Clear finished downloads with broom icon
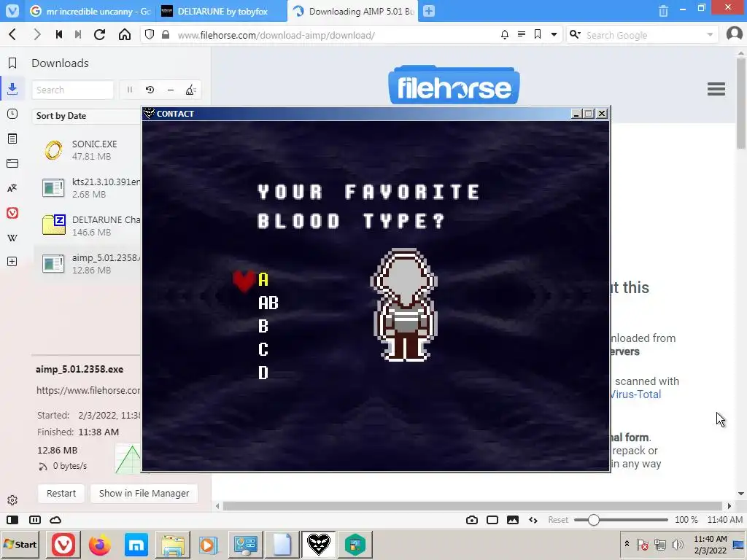 190,90
